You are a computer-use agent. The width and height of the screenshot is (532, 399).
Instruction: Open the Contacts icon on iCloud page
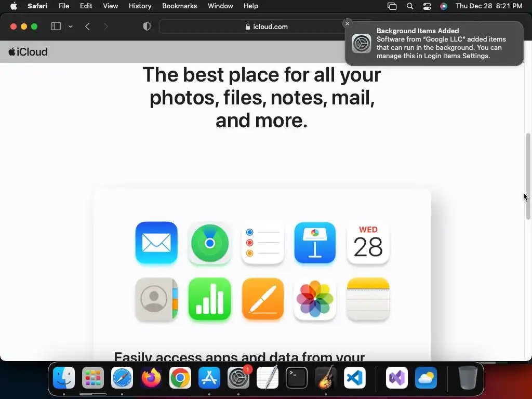point(156,299)
